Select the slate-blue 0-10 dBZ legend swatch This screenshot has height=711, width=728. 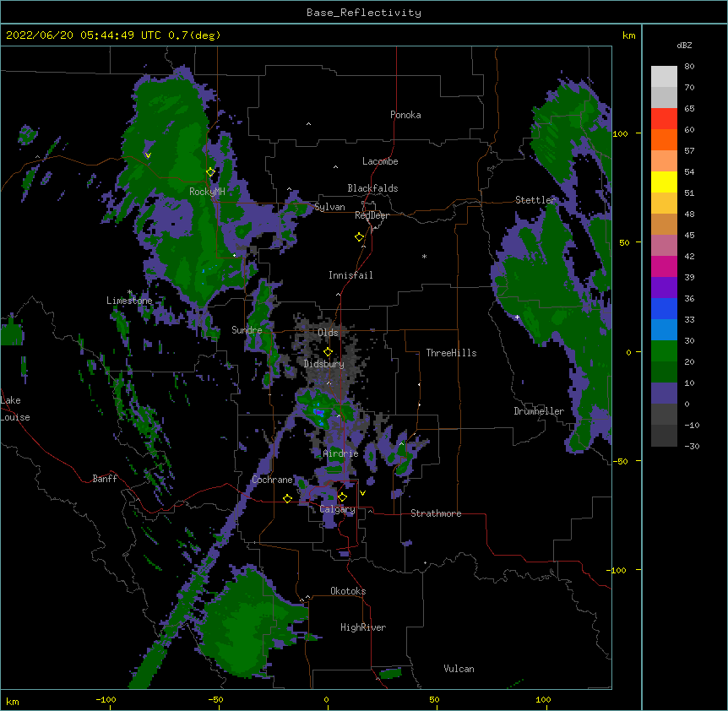click(664, 393)
